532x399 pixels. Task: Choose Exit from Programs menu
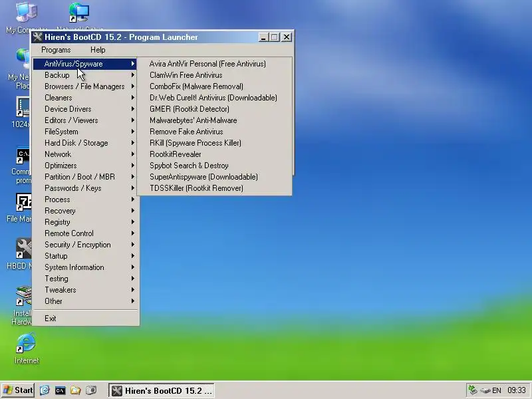85,319
